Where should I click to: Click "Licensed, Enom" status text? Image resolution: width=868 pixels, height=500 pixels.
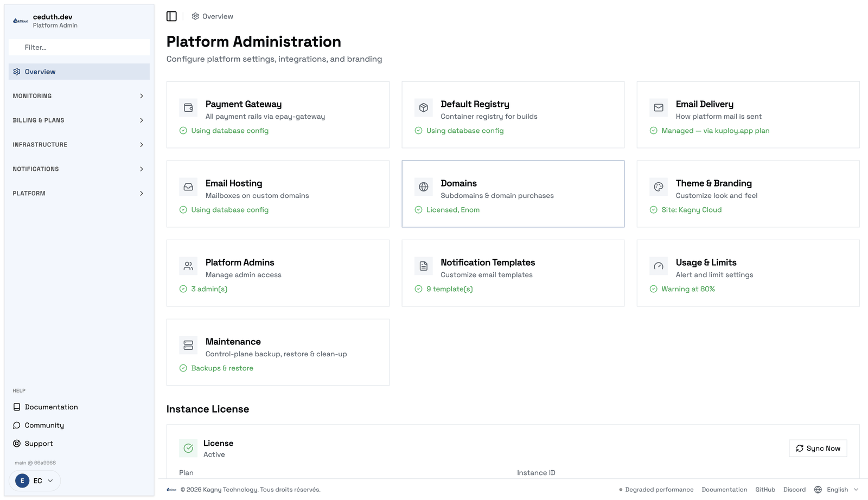[453, 210]
